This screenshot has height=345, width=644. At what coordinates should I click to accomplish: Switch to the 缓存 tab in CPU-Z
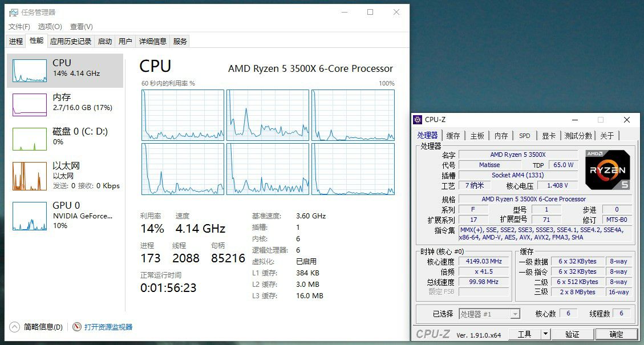coord(453,136)
